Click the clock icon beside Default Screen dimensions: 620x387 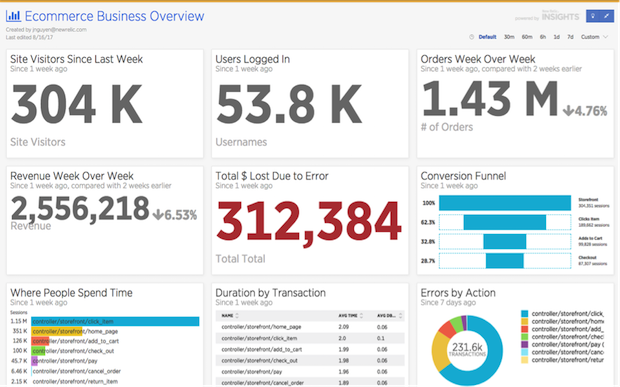point(471,37)
